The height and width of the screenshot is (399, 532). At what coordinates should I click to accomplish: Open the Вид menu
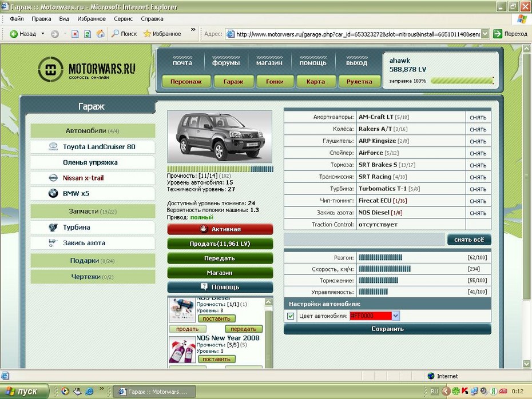pos(64,19)
